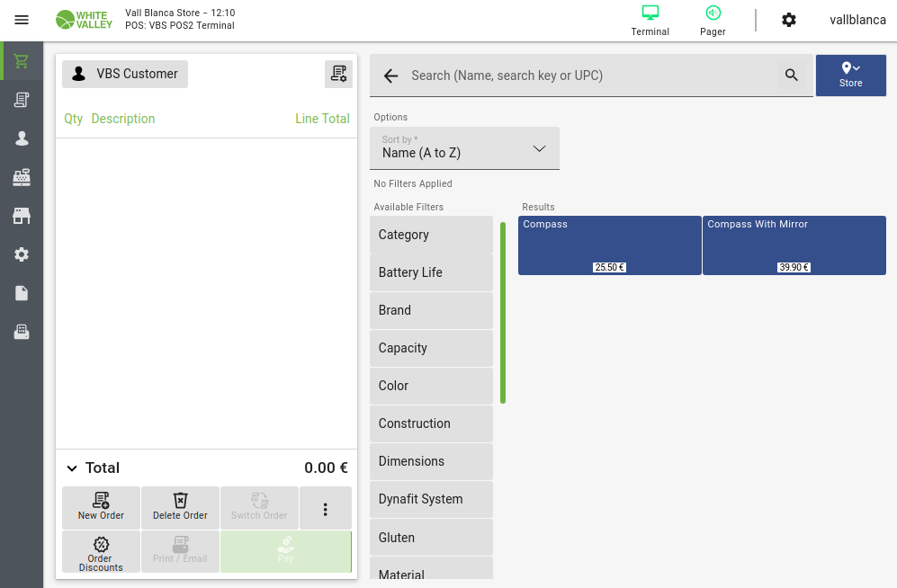Collapse the Total chevron
The width and height of the screenshot is (897, 588).
(x=72, y=468)
